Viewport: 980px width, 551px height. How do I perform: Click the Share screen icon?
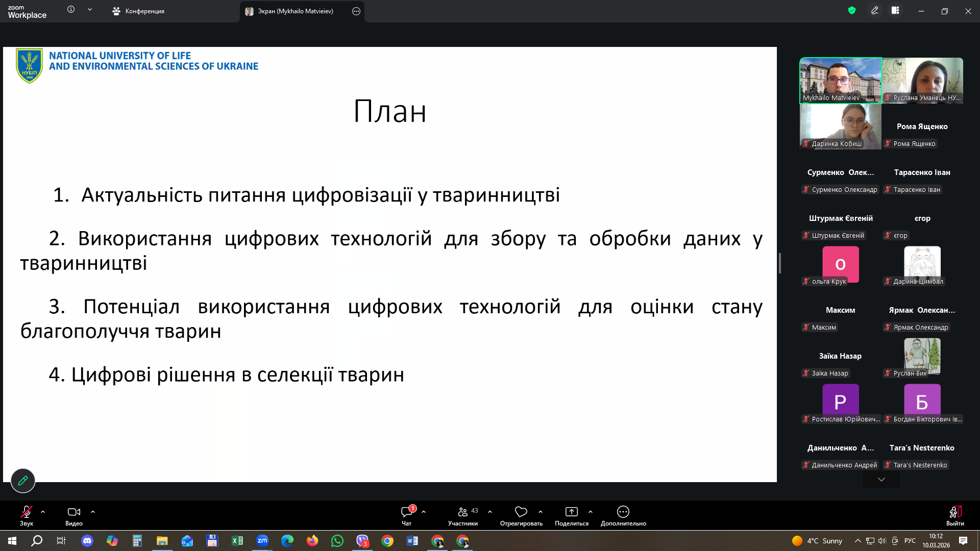coord(571,512)
